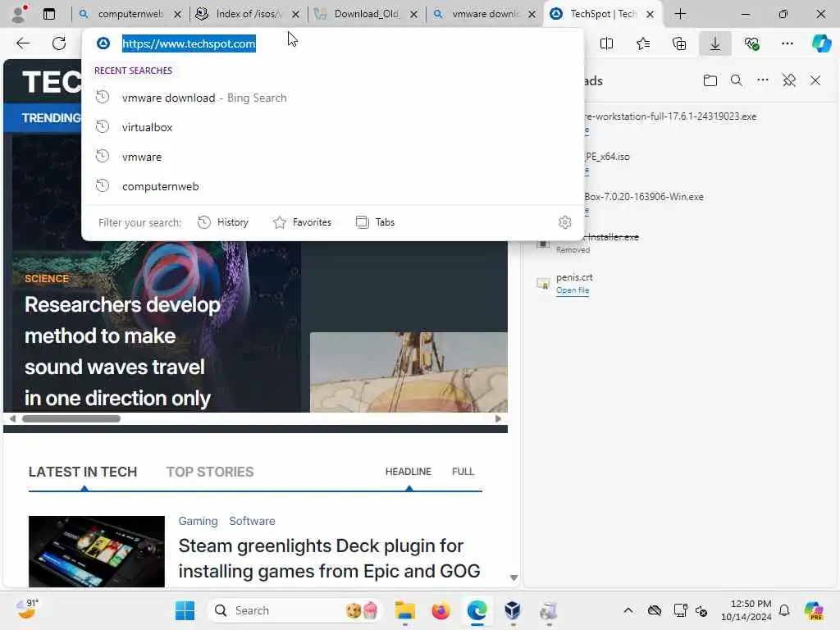Screen dimensions: 840x630
Task: Open Edge Settings and more ellipsis
Action: click(x=787, y=43)
